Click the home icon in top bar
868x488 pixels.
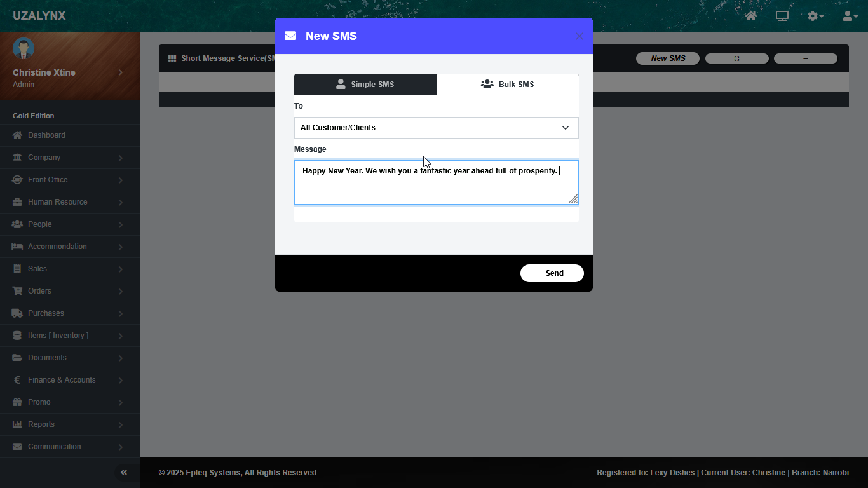click(751, 16)
